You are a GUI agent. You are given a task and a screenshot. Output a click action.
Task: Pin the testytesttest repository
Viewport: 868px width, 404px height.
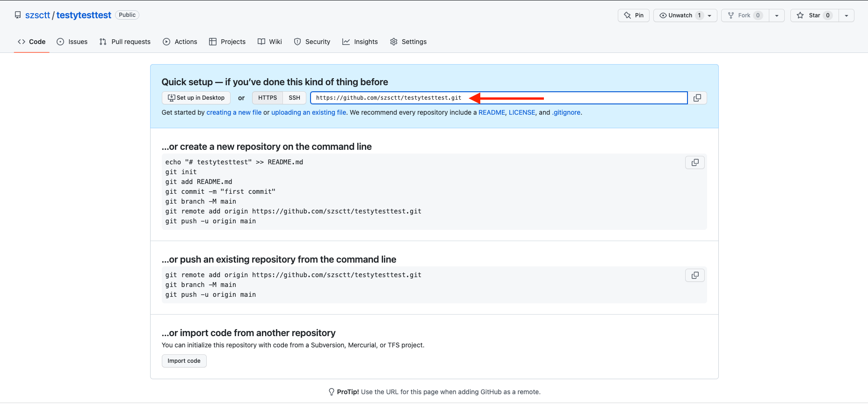click(633, 15)
